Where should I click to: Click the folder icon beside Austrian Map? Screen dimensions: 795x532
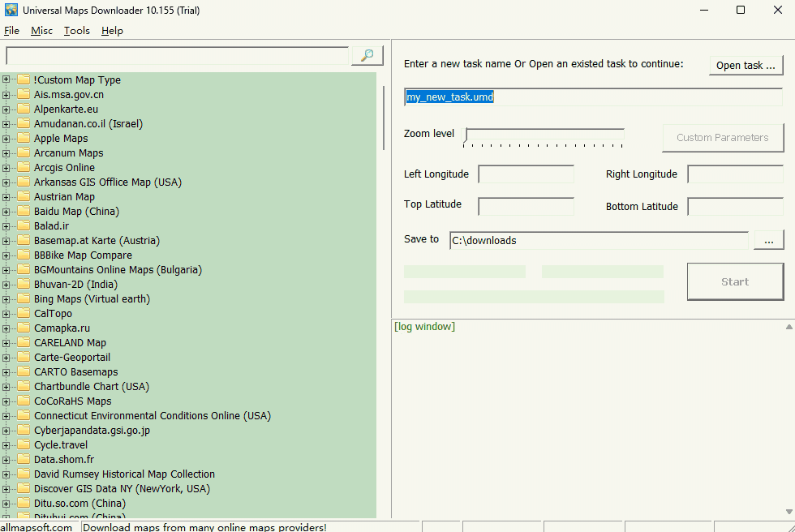(x=23, y=196)
